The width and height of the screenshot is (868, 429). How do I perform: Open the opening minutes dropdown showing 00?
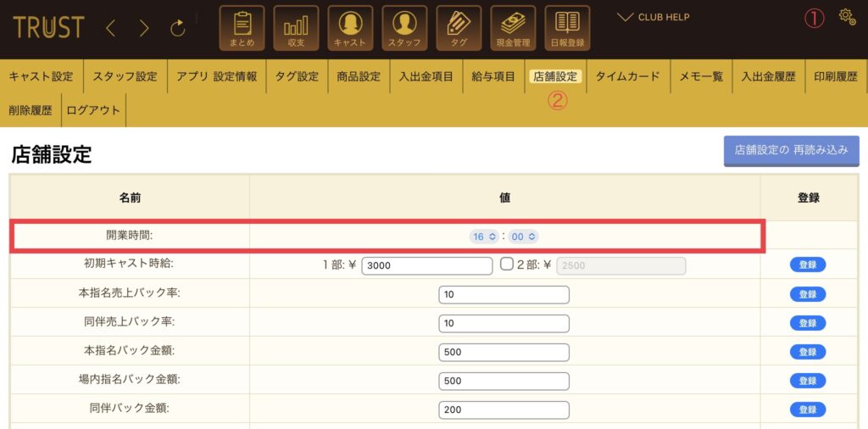[523, 237]
